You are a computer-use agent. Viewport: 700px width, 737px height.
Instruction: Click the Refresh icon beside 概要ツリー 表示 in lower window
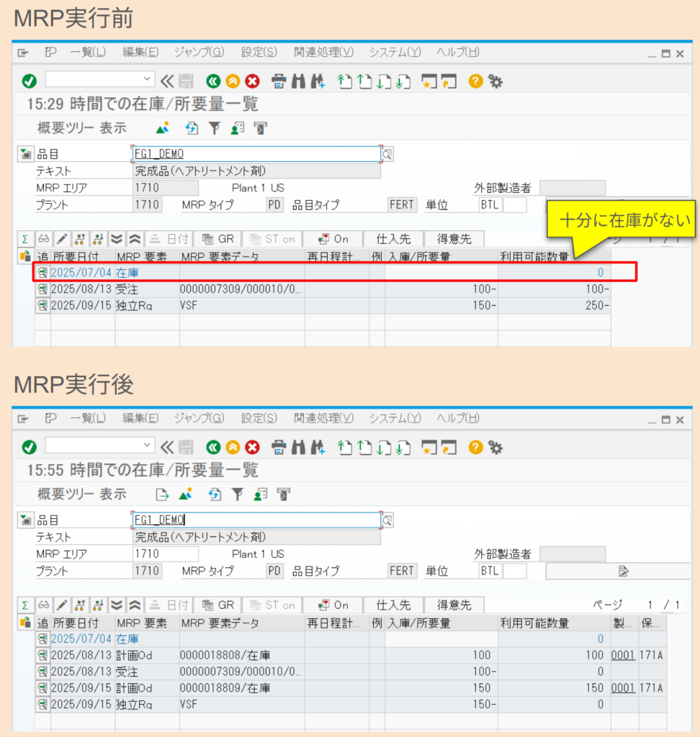215,494
